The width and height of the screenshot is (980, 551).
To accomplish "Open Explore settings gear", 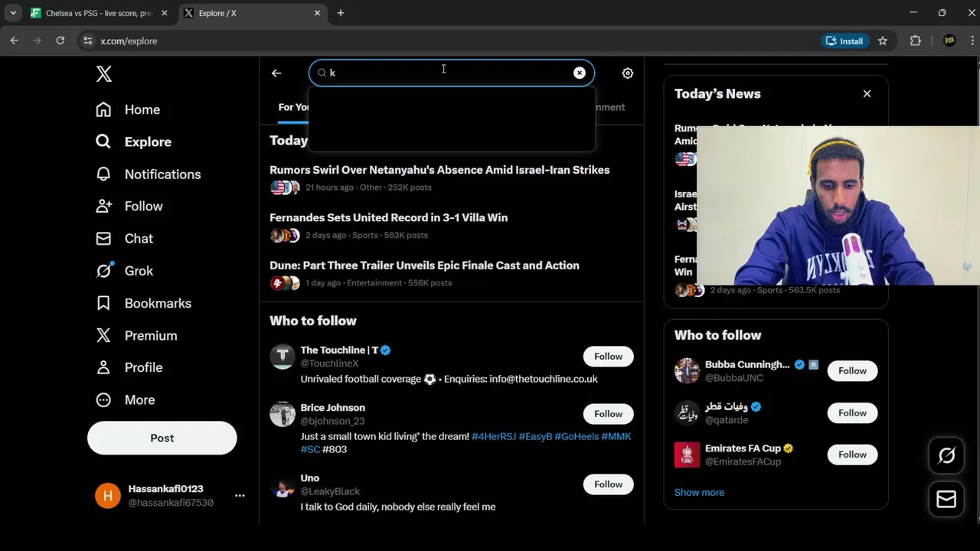I will (x=628, y=73).
